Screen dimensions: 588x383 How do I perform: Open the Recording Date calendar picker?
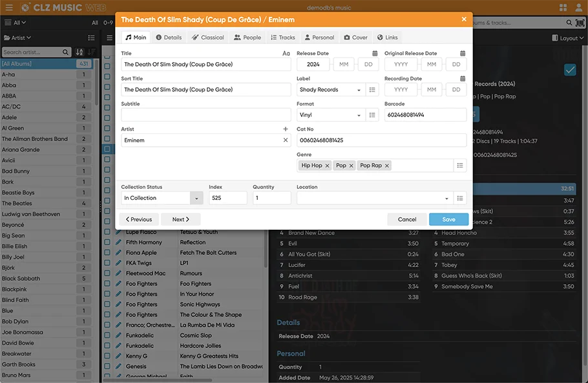point(463,78)
